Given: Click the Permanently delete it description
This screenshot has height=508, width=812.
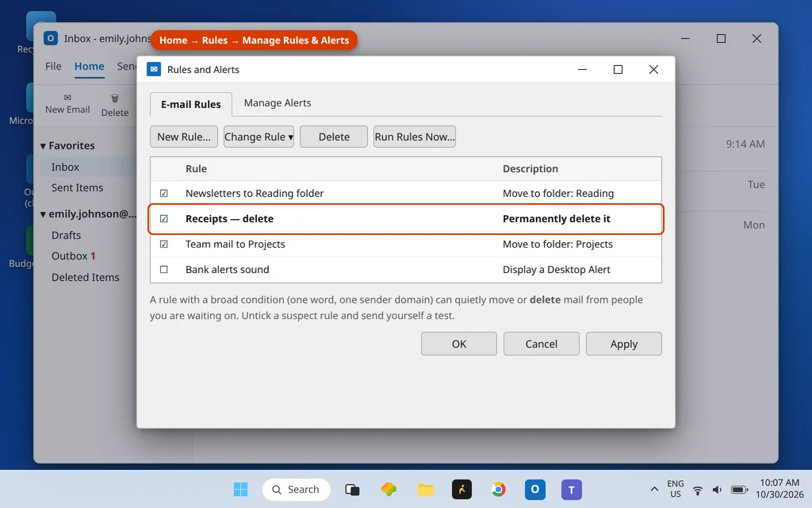Looking at the screenshot, I should click(x=557, y=219).
